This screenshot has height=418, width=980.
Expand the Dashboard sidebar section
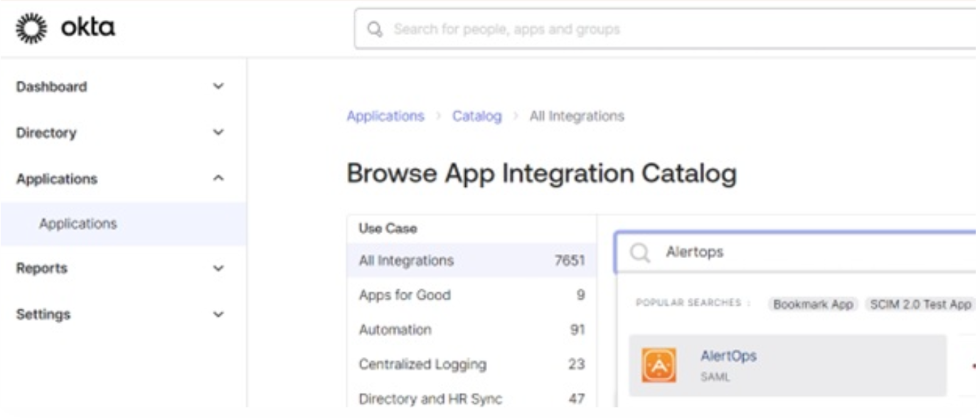(x=219, y=87)
